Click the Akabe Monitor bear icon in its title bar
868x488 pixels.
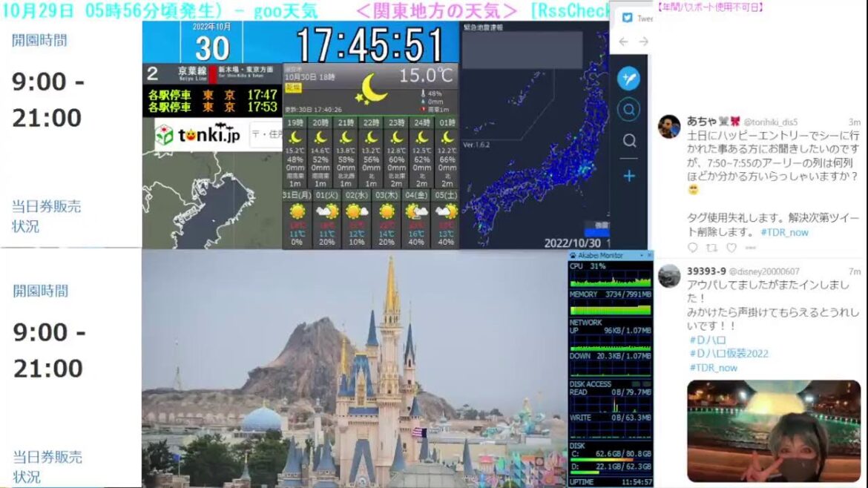coord(571,255)
